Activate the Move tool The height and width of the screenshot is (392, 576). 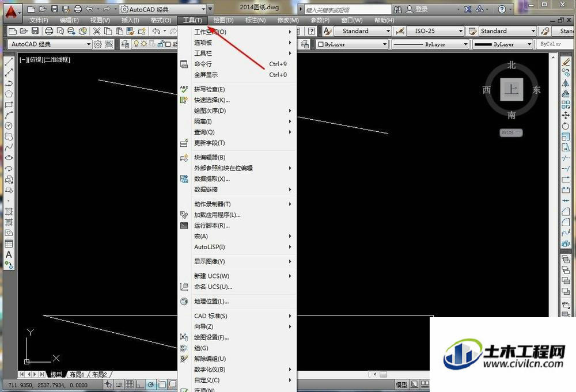click(x=566, y=115)
